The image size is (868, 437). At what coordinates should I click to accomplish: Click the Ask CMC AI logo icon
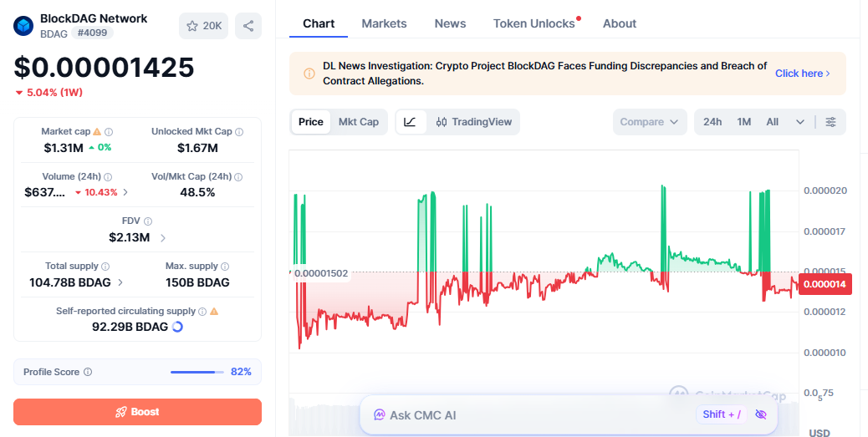(x=379, y=415)
